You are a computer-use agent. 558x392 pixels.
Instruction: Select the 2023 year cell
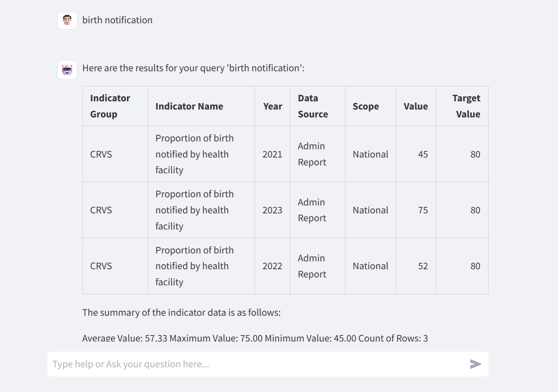(x=272, y=210)
